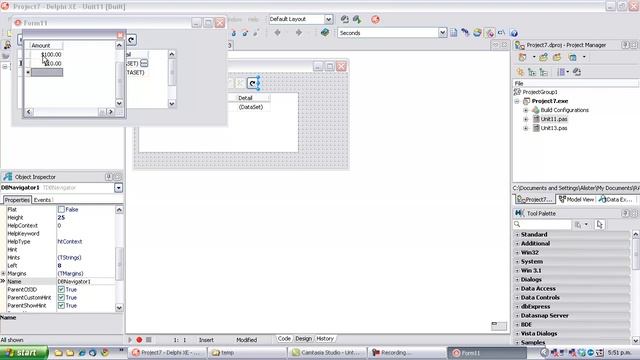Screen dimensions: 640x360
Task: Click the refresh button in designer navigator
Action: point(253,83)
